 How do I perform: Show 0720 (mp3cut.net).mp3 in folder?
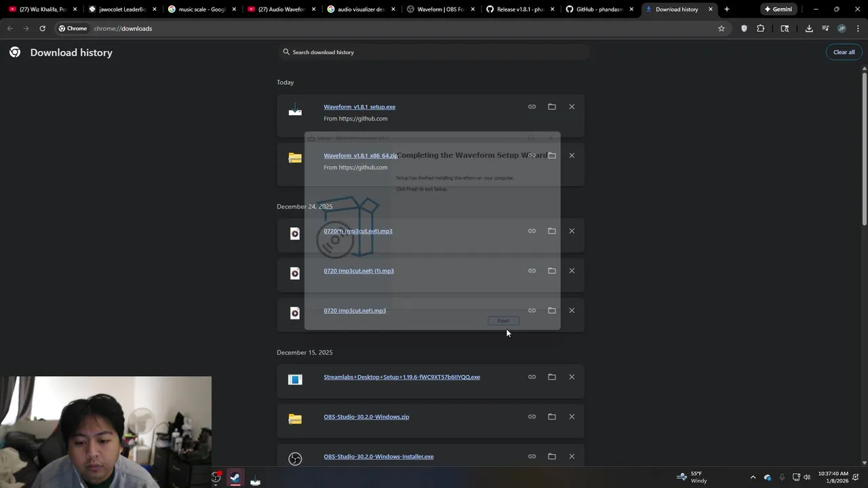point(552,310)
